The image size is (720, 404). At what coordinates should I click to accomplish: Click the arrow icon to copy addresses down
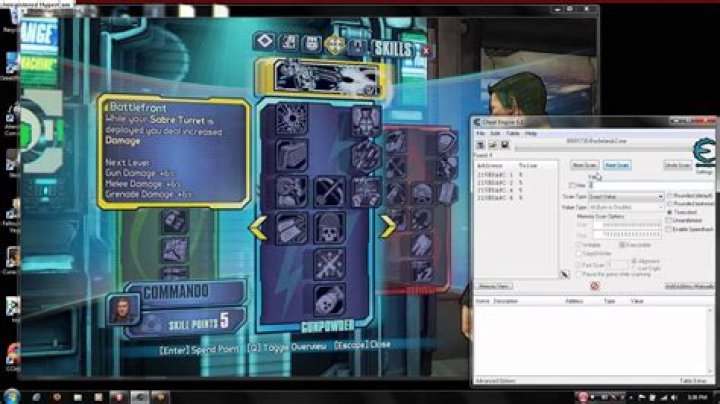coord(564,275)
